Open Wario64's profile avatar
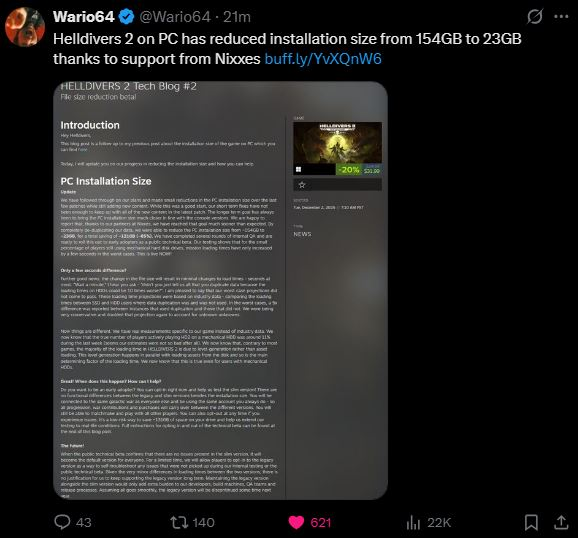This screenshot has width=578, height=538. [25, 27]
